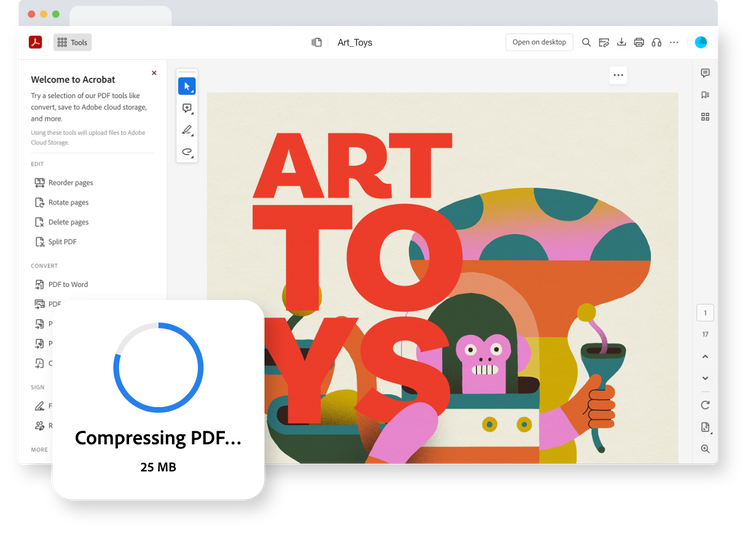Click the headphones read aloud icon
Screen dimensions: 750x534
(657, 42)
